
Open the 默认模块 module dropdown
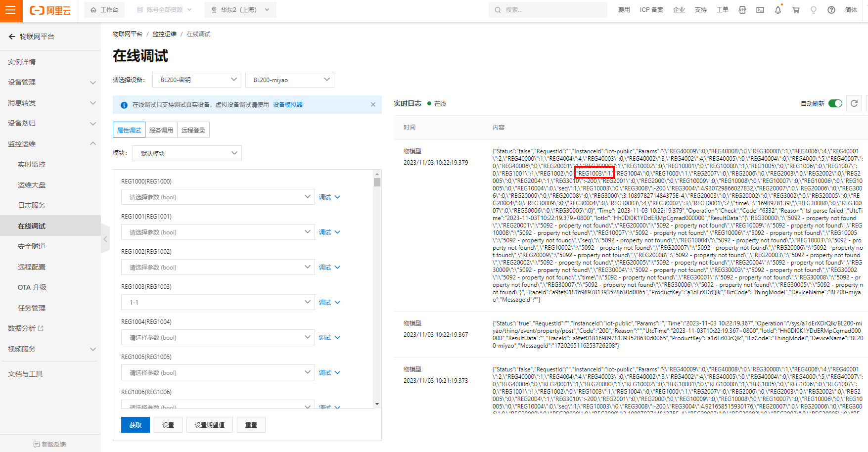[x=187, y=153]
